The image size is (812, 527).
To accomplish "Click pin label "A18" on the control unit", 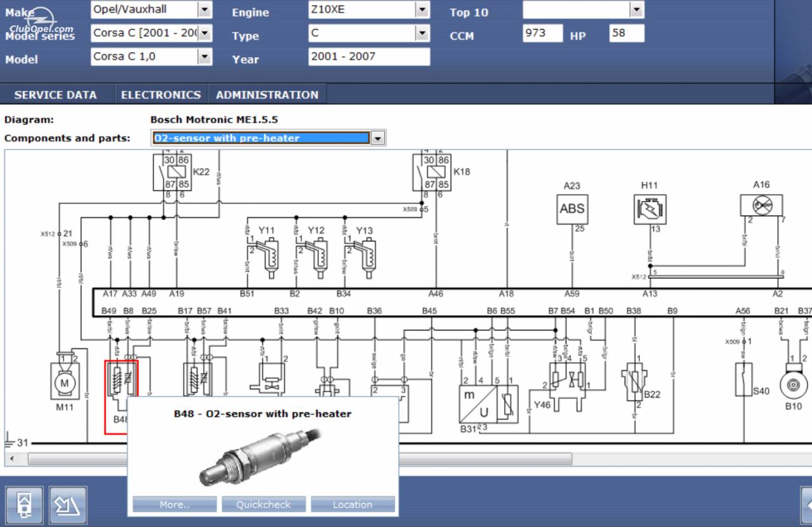I will (506, 294).
